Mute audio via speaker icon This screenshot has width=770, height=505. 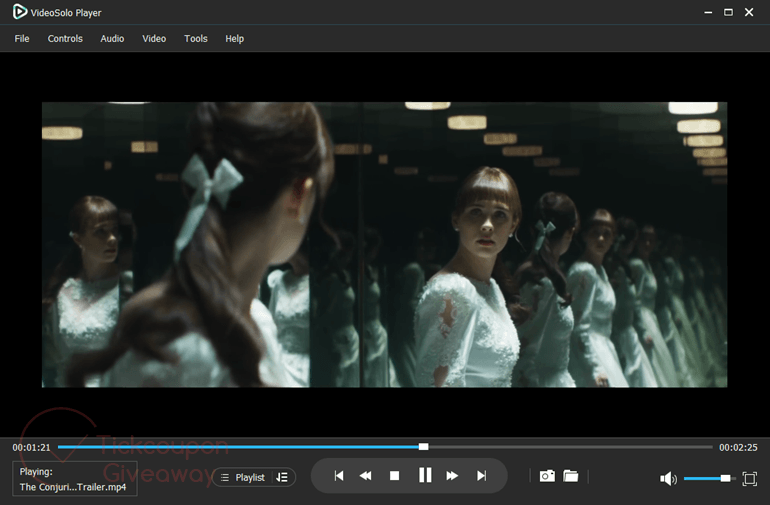coord(668,478)
